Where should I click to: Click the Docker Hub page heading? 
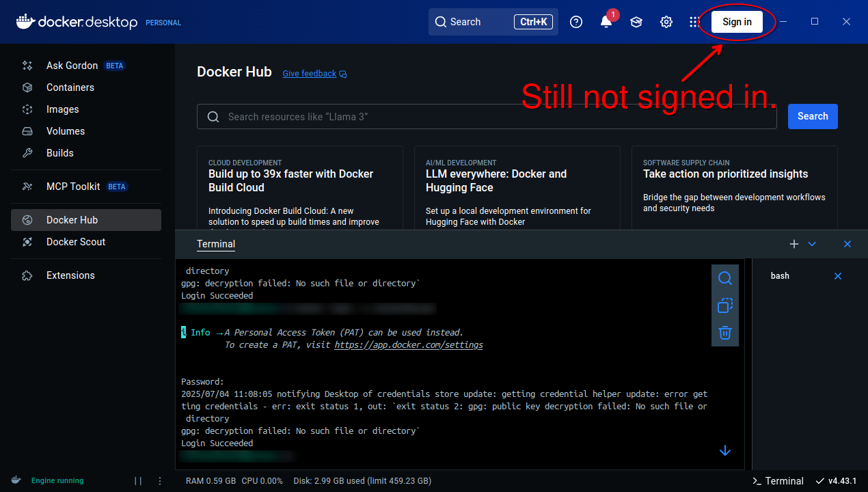coord(234,72)
